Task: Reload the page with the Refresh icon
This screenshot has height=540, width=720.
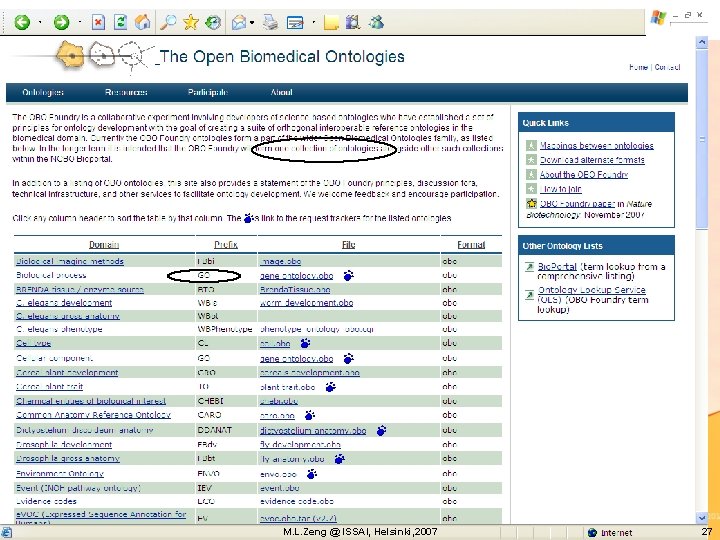Action: pos(120,22)
